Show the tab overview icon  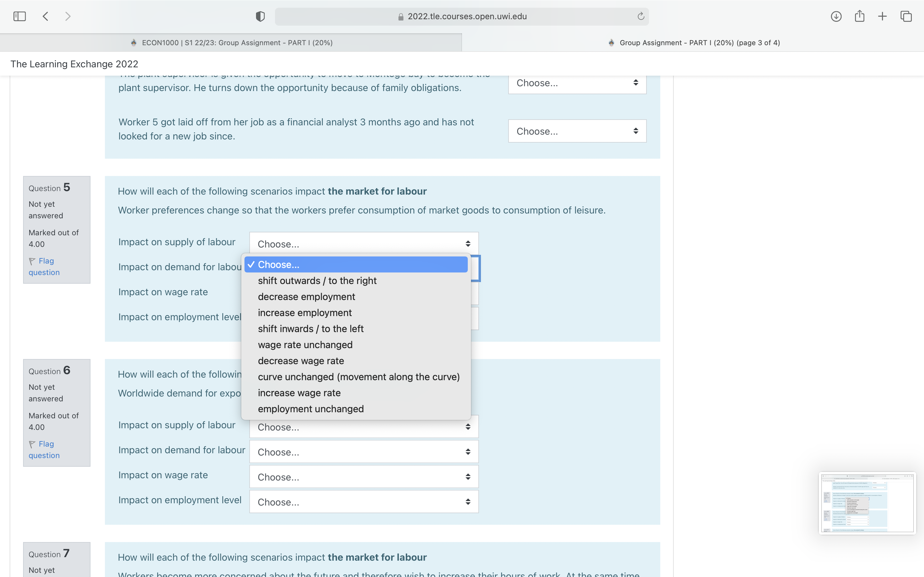pos(906,16)
